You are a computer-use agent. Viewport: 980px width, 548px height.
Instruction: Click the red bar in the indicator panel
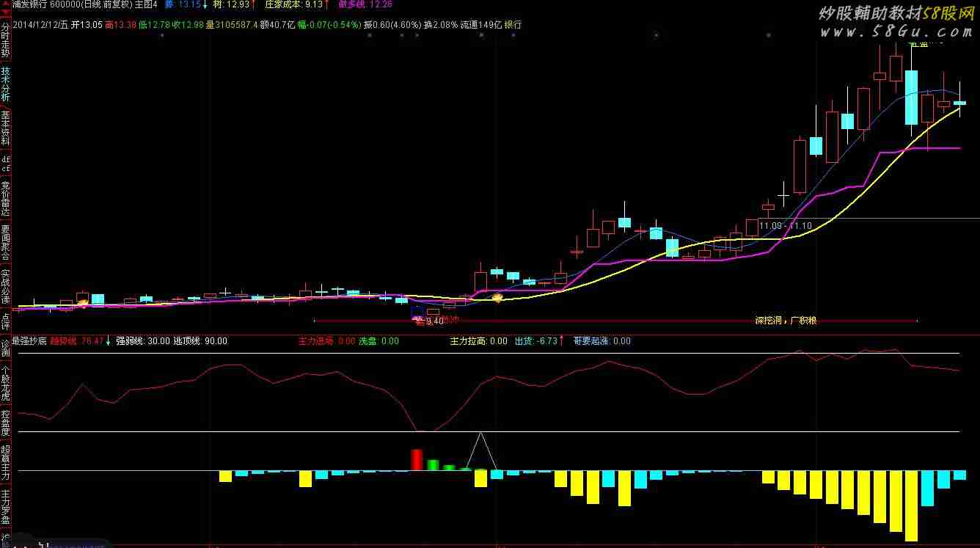[x=417, y=460]
